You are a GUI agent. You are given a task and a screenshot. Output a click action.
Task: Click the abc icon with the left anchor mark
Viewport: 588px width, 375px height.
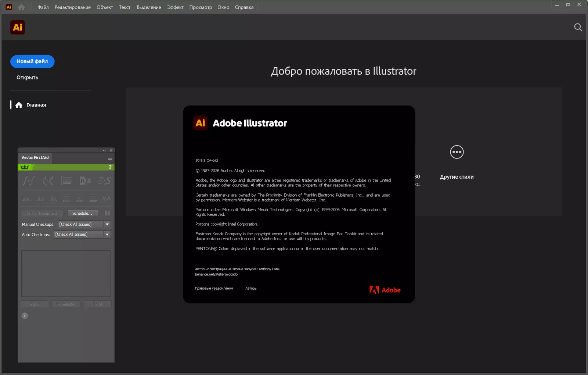[26, 199]
